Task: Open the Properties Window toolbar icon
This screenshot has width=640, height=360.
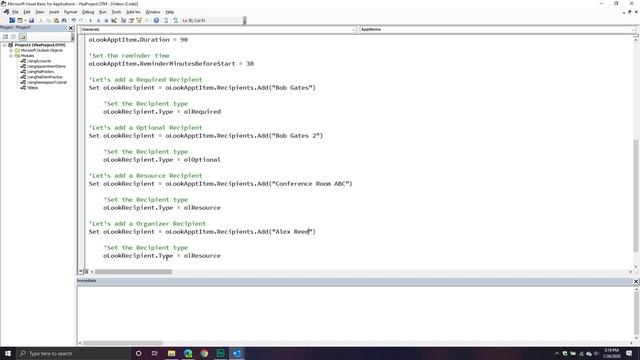Action: (131, 20)
